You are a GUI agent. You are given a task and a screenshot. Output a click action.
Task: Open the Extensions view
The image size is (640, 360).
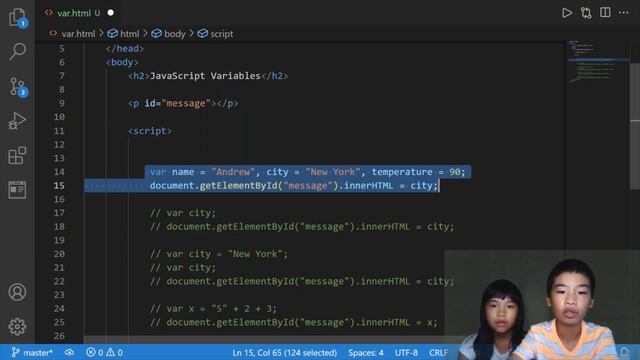(x=17, y=156)
